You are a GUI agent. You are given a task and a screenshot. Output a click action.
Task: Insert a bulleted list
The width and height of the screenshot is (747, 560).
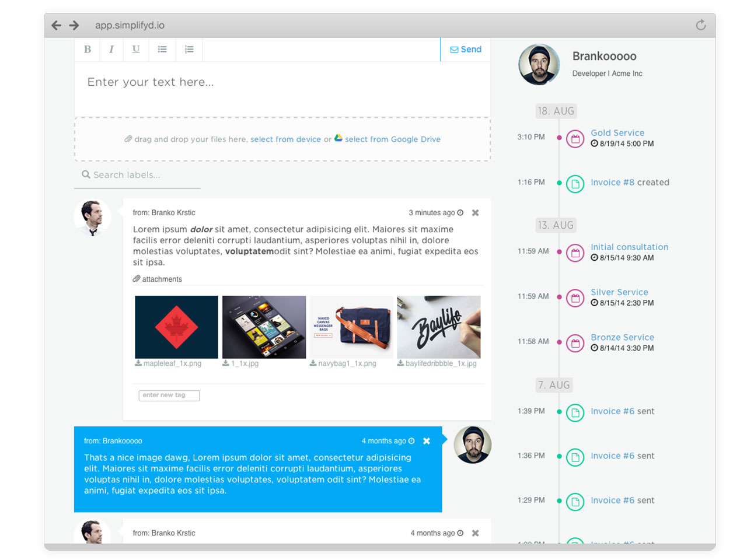tap(162, 50)
